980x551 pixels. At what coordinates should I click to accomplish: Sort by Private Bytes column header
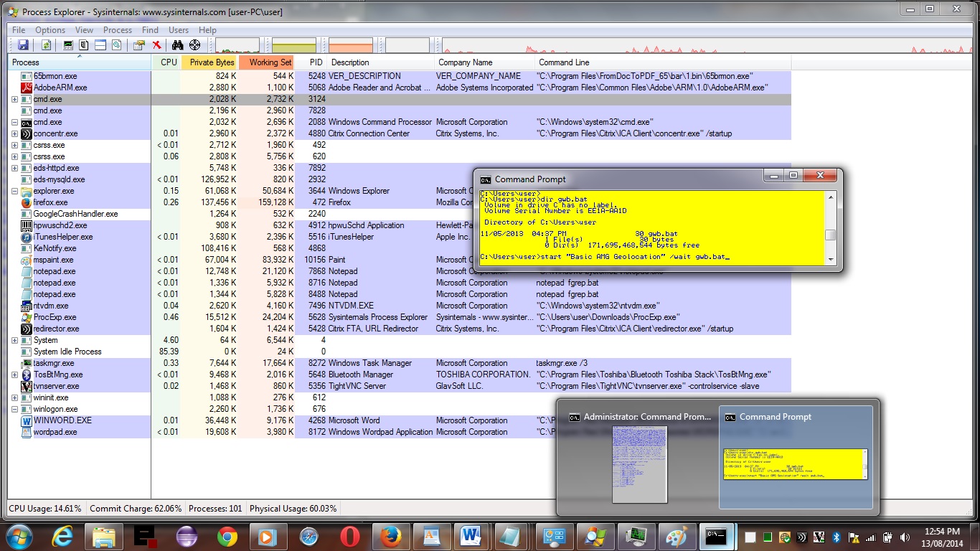click(212, 62)
